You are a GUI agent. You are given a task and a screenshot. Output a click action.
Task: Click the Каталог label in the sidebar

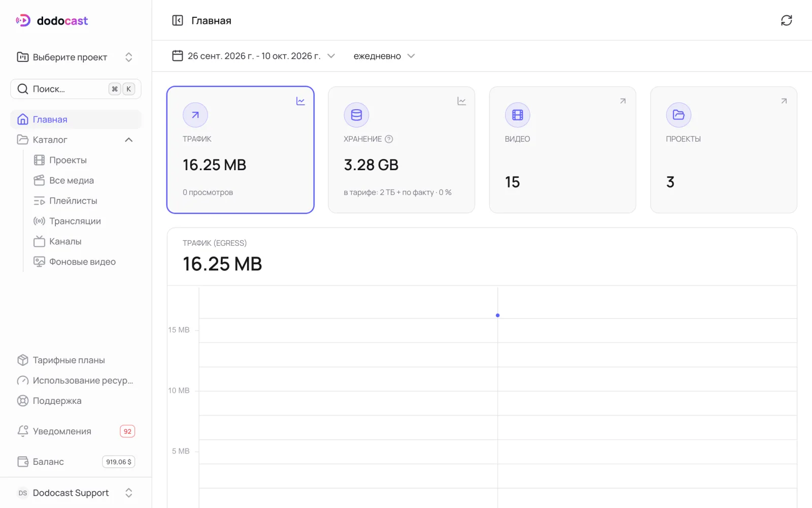50,140
